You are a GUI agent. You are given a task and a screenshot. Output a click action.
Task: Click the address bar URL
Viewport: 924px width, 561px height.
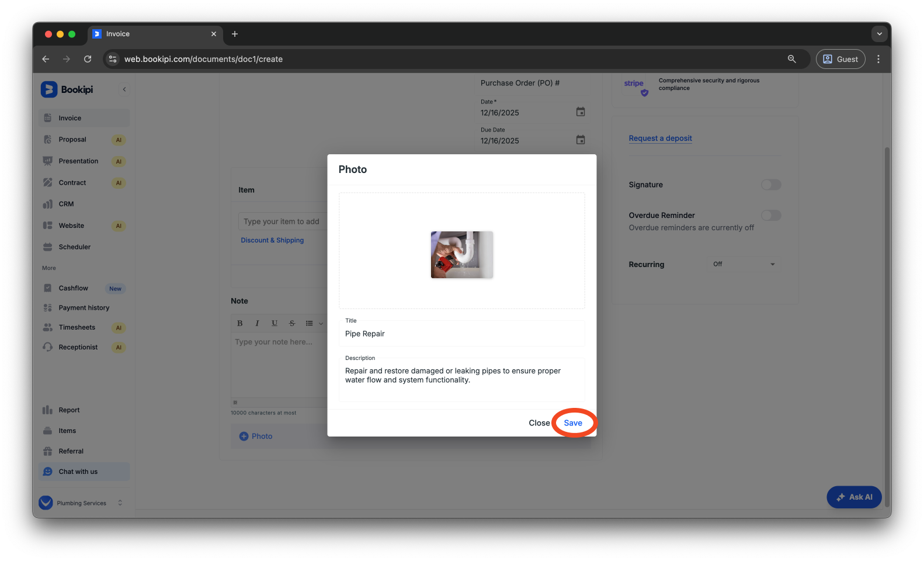pyautogui.click(x=203, y=59)
